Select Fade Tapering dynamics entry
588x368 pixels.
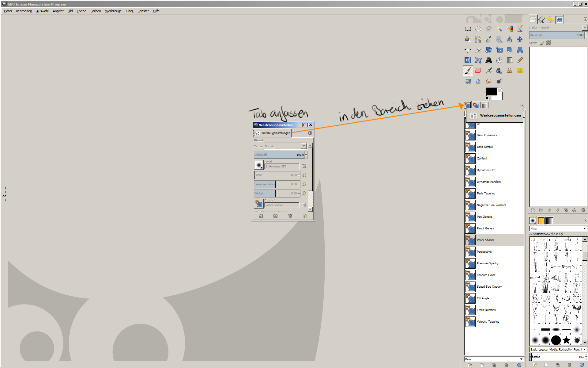point(486,194)
